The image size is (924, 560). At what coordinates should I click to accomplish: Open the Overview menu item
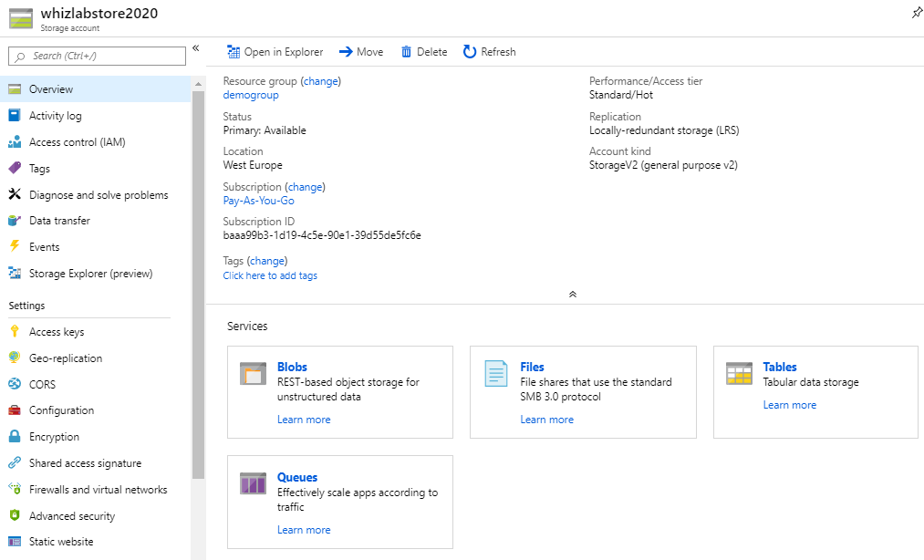point(96,89)
